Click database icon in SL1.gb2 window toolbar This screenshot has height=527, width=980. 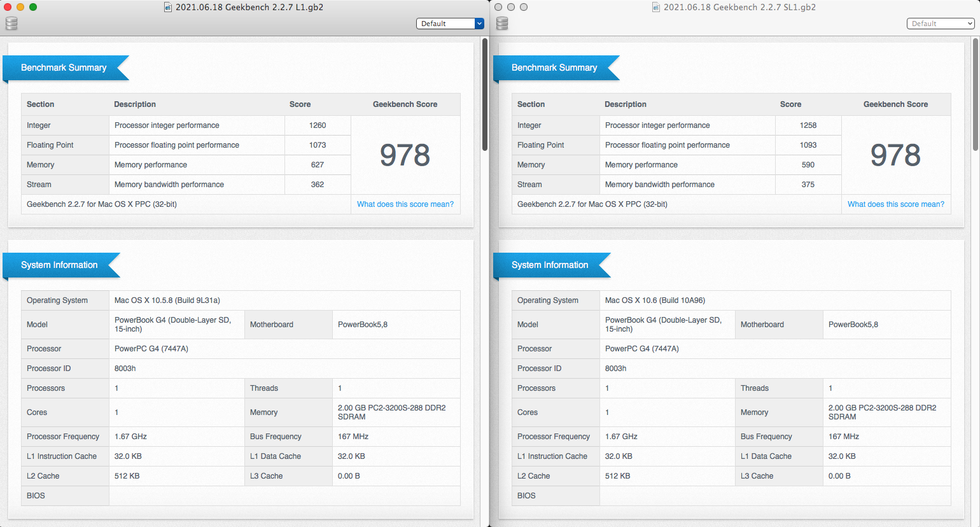(501, 24)
